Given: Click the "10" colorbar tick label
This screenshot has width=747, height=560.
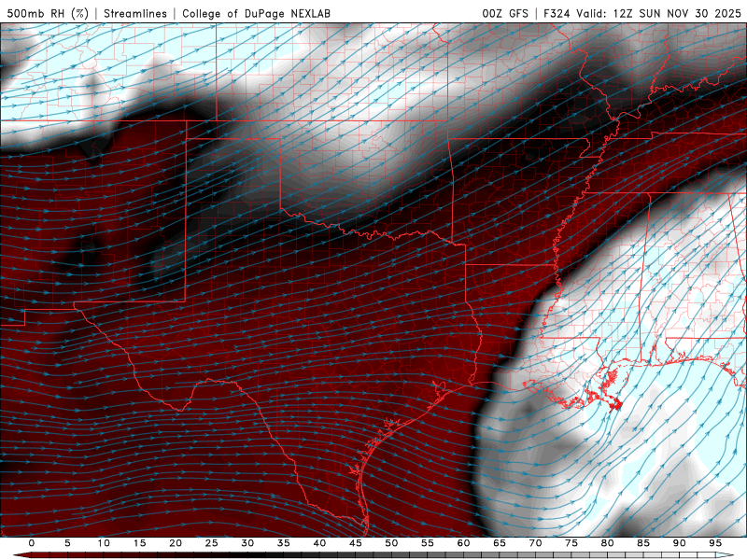Looking at the screenshot, I should click(104, 543).
